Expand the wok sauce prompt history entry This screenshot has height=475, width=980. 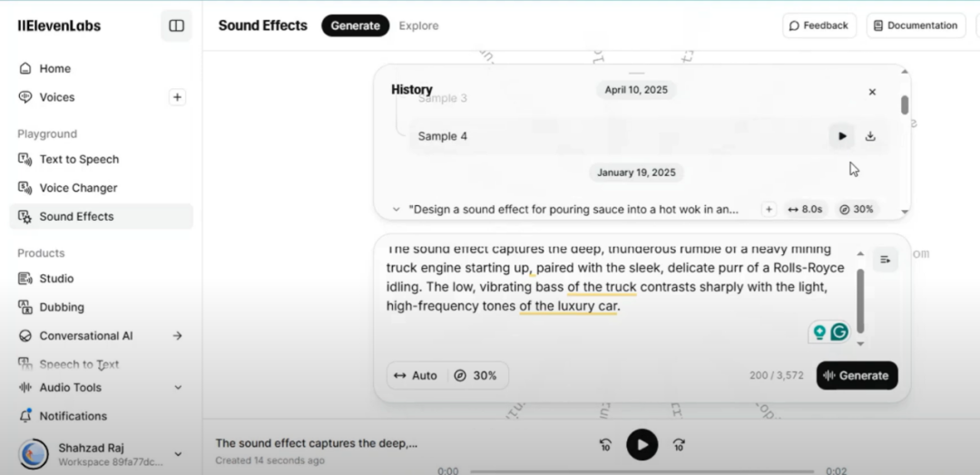(397, 209)
